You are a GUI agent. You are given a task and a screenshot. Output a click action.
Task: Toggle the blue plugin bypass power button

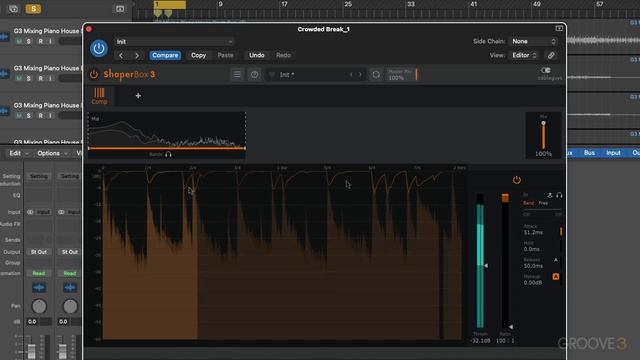coord(99,48)
